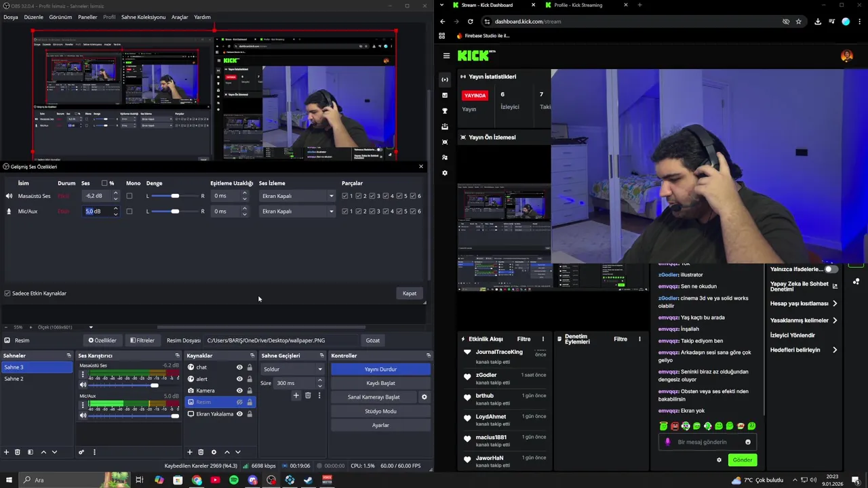The width and height of the screenshot is (868, 488).
Task: Open Kick account profile avatar
Action: click(847, 56)
